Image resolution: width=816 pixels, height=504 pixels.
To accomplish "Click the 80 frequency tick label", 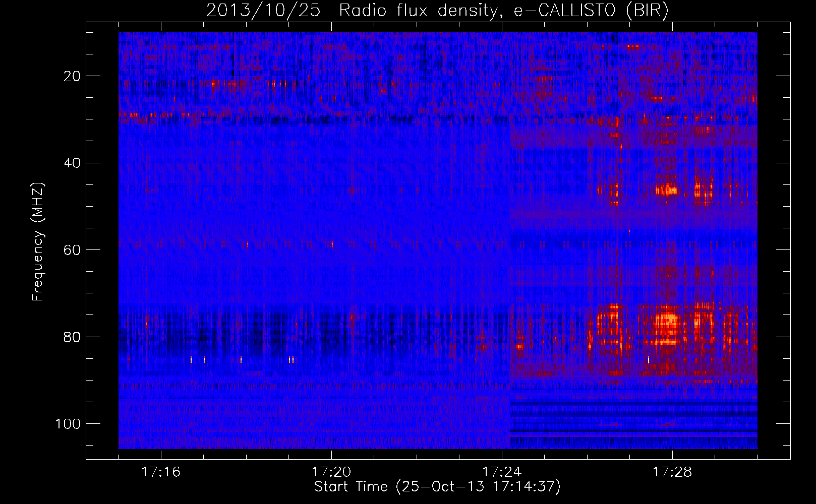I will pyautogui.click(x=72, y=337).
